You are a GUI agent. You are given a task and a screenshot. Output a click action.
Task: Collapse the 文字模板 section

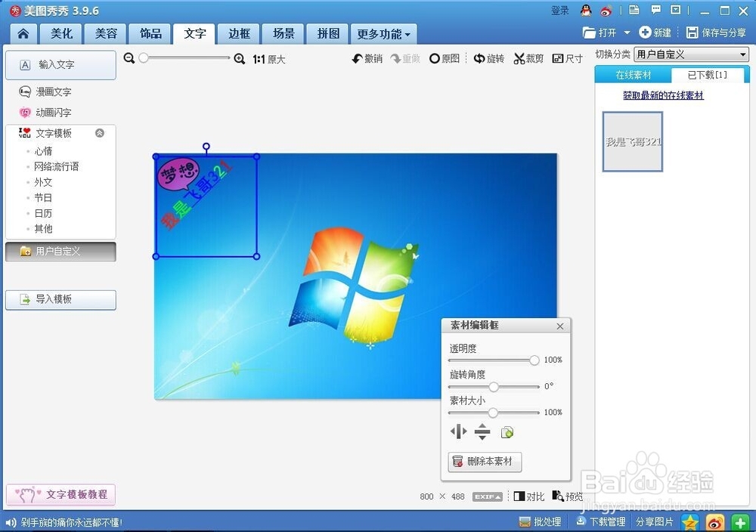[x=99, y=133]
